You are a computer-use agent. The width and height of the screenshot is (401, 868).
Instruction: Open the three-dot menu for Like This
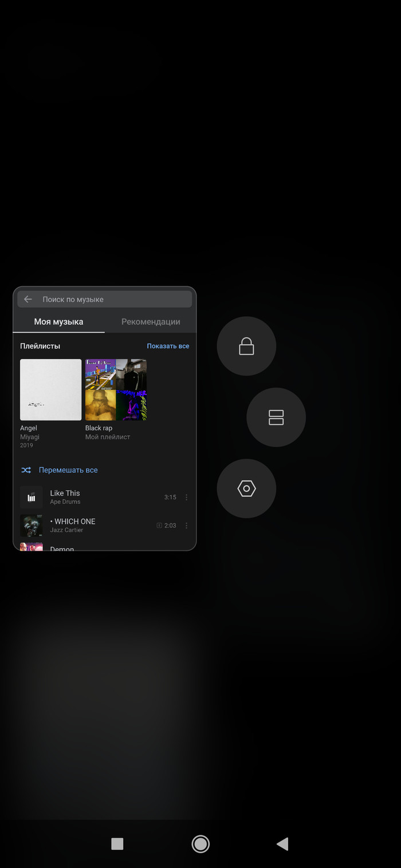[x=186, y=497]
